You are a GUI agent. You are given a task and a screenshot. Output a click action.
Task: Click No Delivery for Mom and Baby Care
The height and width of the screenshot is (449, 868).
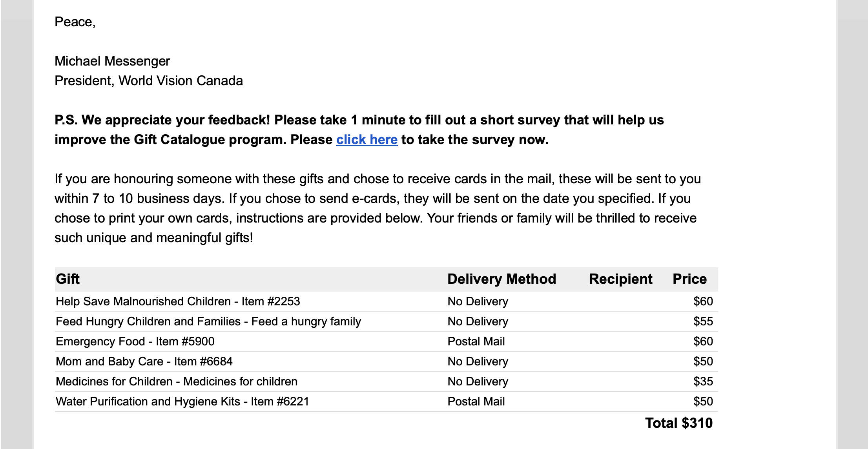click(478, 361)
